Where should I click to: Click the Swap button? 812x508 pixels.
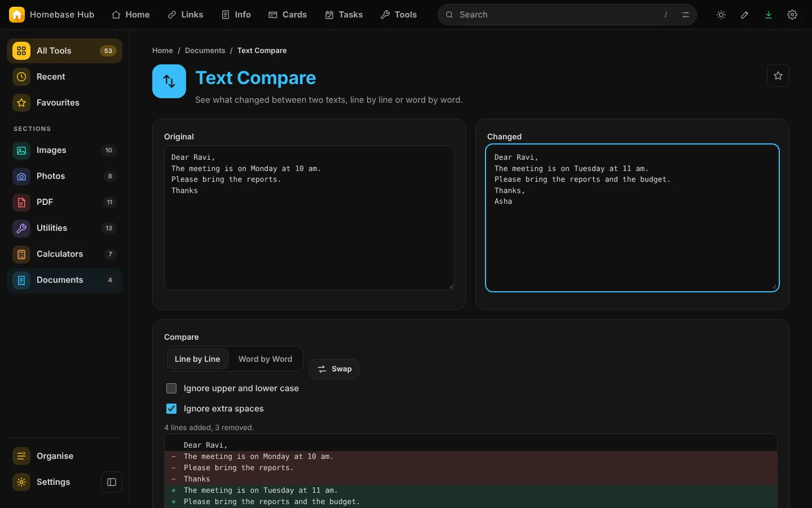pyautogui.click(x=334, y=369)
